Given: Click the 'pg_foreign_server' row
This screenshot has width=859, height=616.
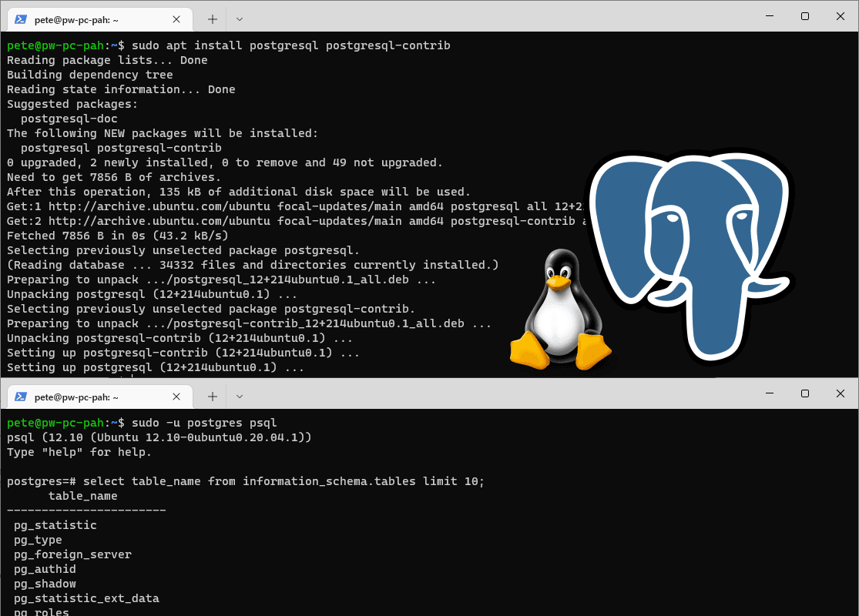Looking at the screenshot, I should 73,554.
